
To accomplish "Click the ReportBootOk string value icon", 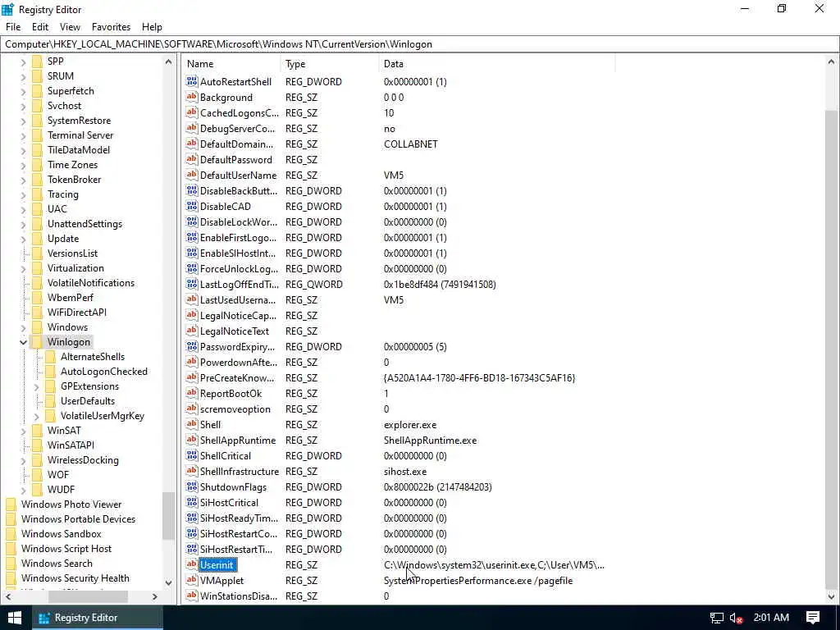I will (x=192, y=393).
